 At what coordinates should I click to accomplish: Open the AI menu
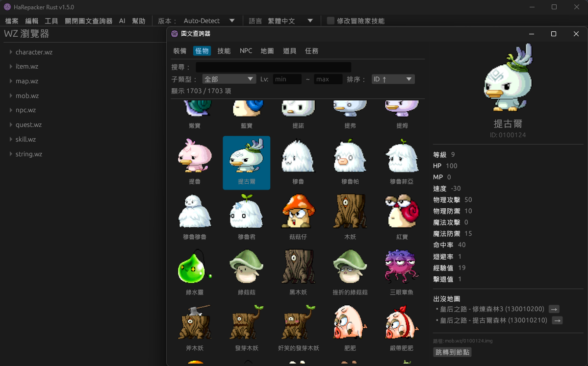tap(122, 21)
